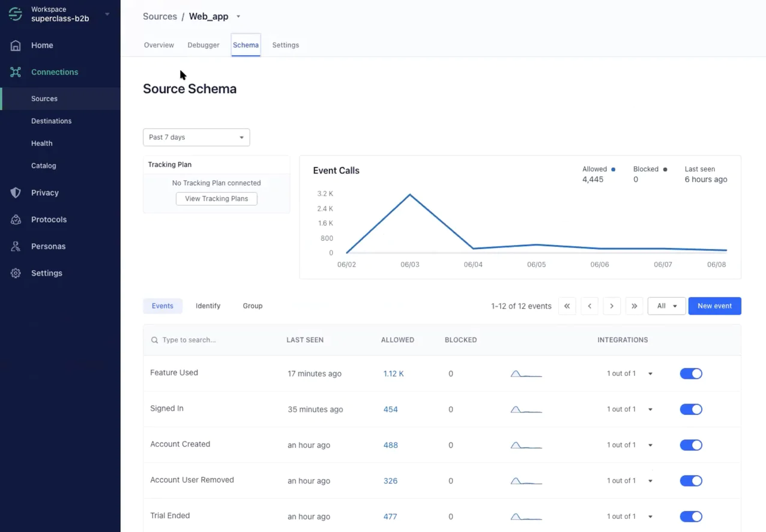Jump to first page of events
The image size is (766, 532).
567,306
